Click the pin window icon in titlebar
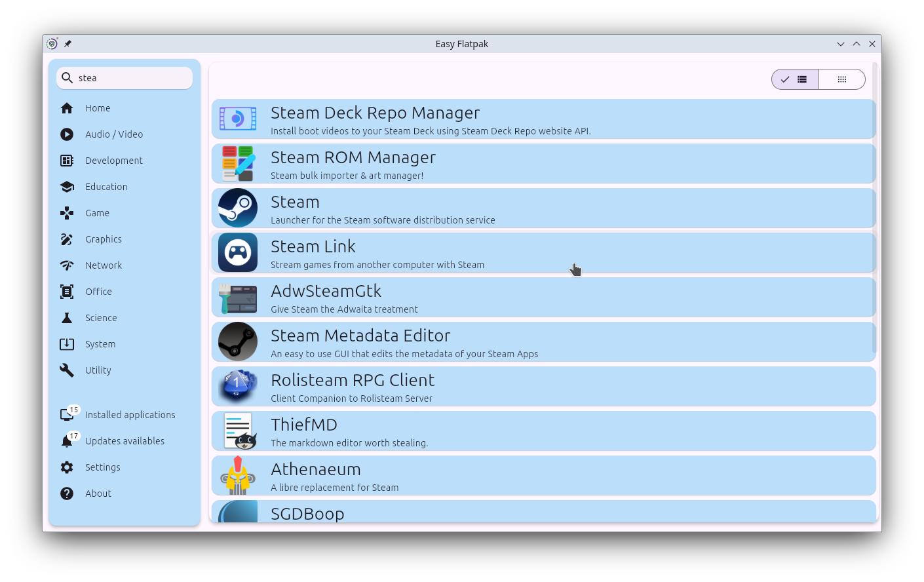Screen dimensions: 924x582 pos(67,44)
